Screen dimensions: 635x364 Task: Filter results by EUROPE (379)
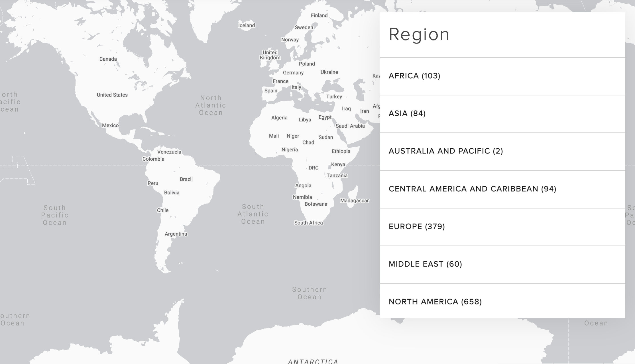pos(416,226)
